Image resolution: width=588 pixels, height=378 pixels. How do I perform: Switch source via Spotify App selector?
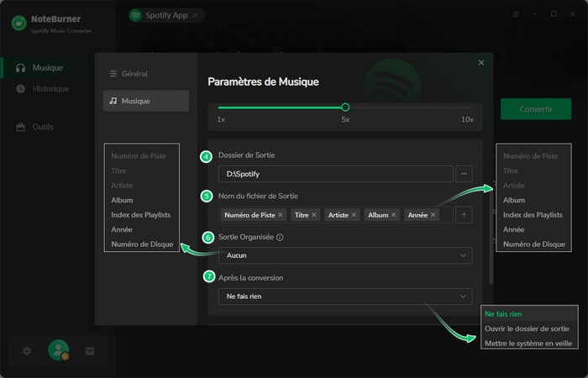167,15
